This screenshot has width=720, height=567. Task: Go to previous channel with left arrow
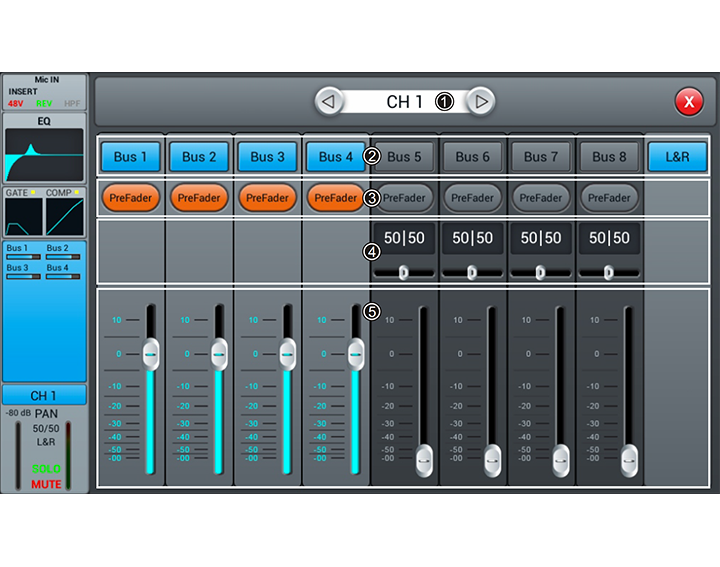328,102
